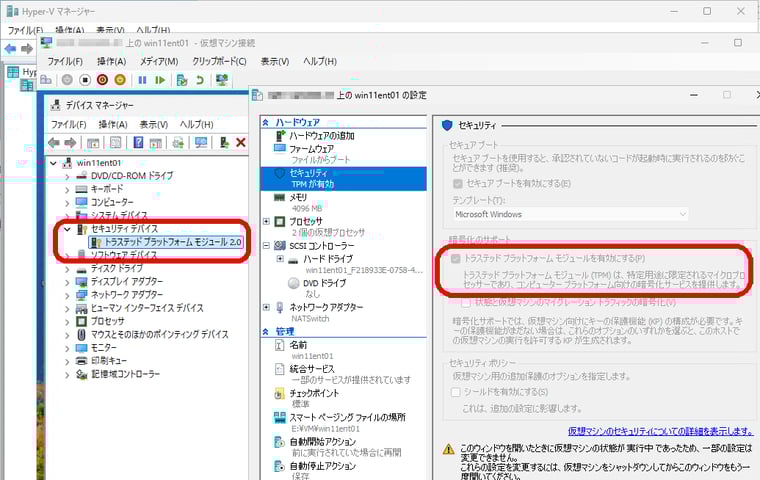Click the grey Start button in VM toolbar

click(67, 80)
